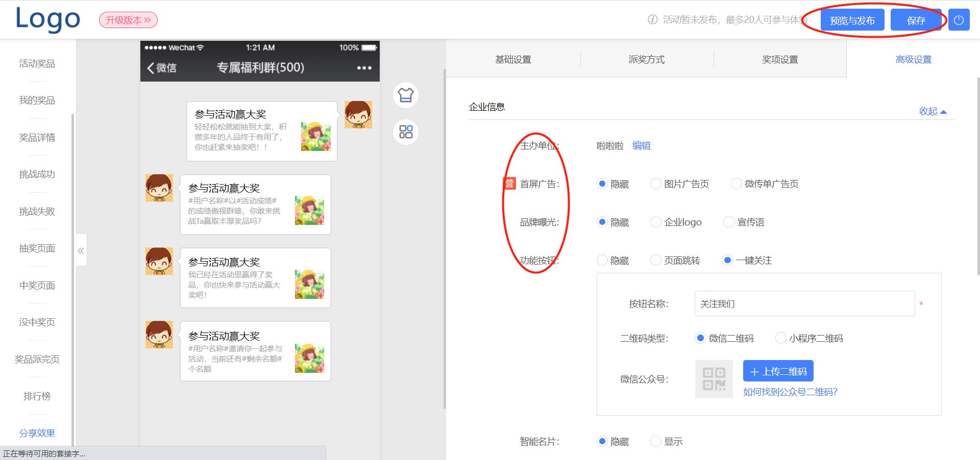Switch to 派奖方式 tab
The height and width of the screenshot is (460, 980).
point(647,59)
